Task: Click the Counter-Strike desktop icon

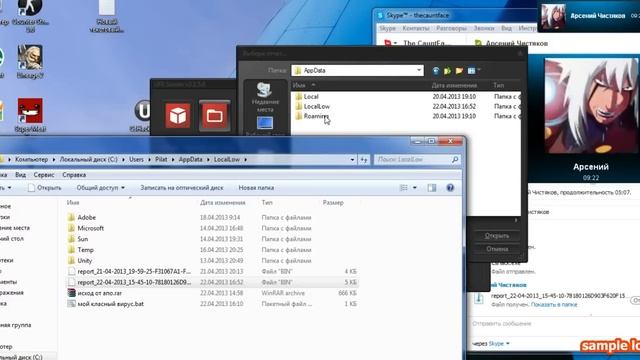Action: 30,15
